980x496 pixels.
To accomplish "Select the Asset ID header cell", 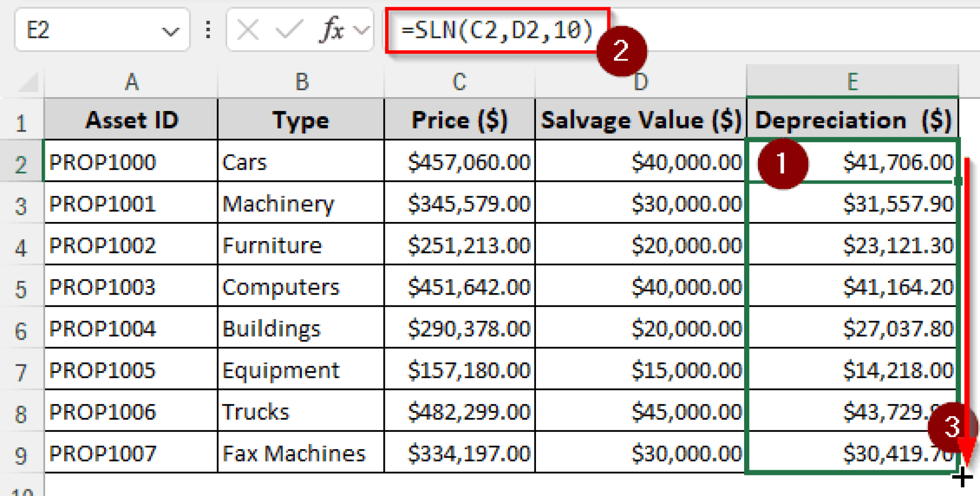I will click(x=131, y=121).
